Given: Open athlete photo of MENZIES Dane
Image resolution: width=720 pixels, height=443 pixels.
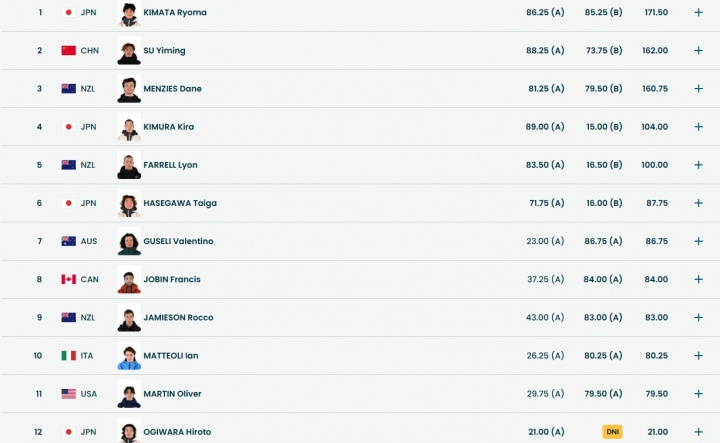Looking at the screenshot, I should pos(128,88).
